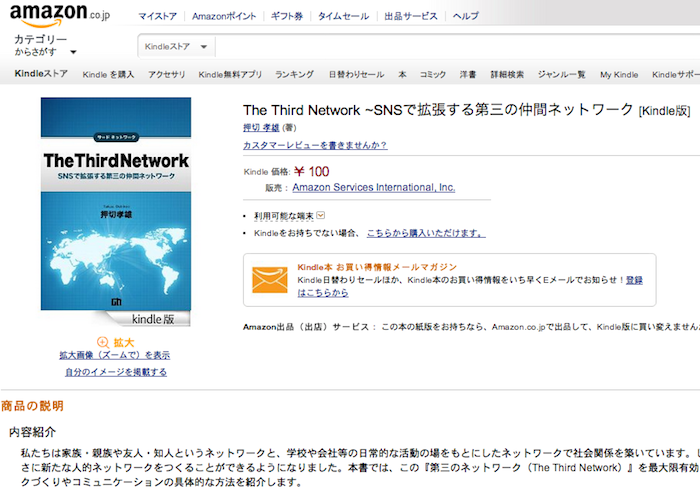700x496 pixels.
Task: Open My Kindle in subnav
Action: click(x=619, y=75)
